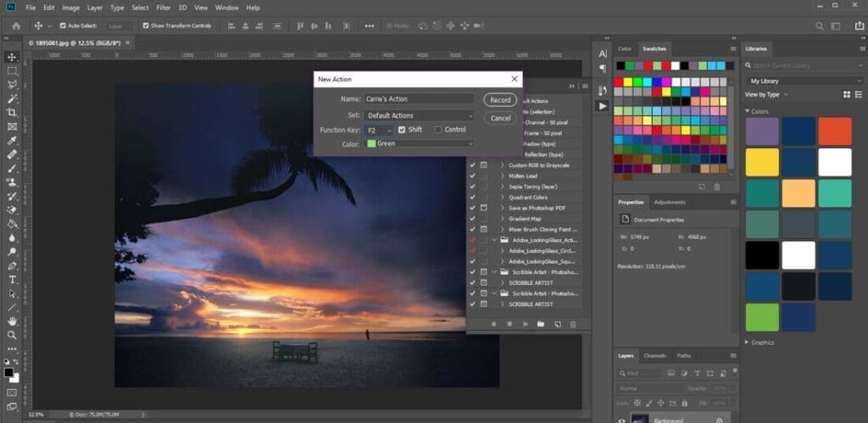
Task: Collapse the Adobe_LookingGlass_Act... action set
Action: (x=494, y=240)
